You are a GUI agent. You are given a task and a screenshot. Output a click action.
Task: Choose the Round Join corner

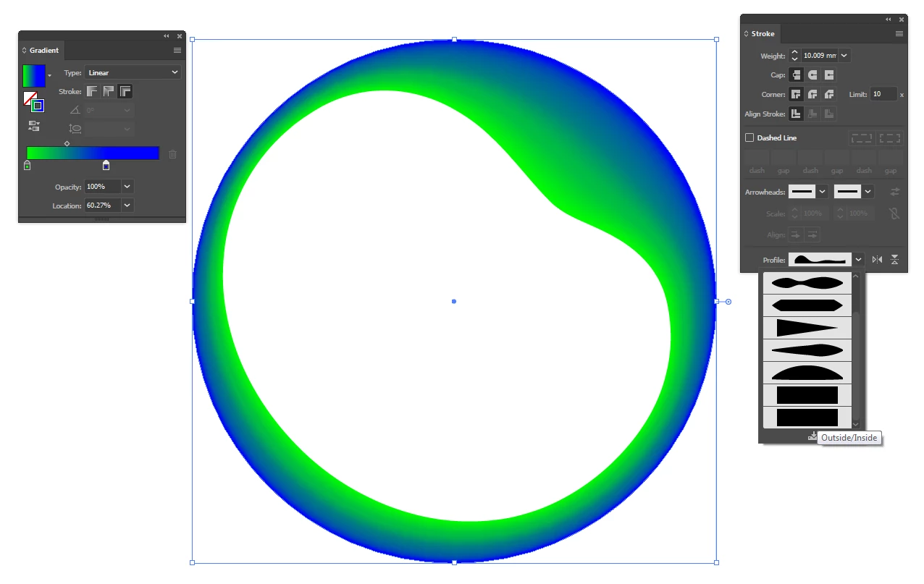point(812,94)
